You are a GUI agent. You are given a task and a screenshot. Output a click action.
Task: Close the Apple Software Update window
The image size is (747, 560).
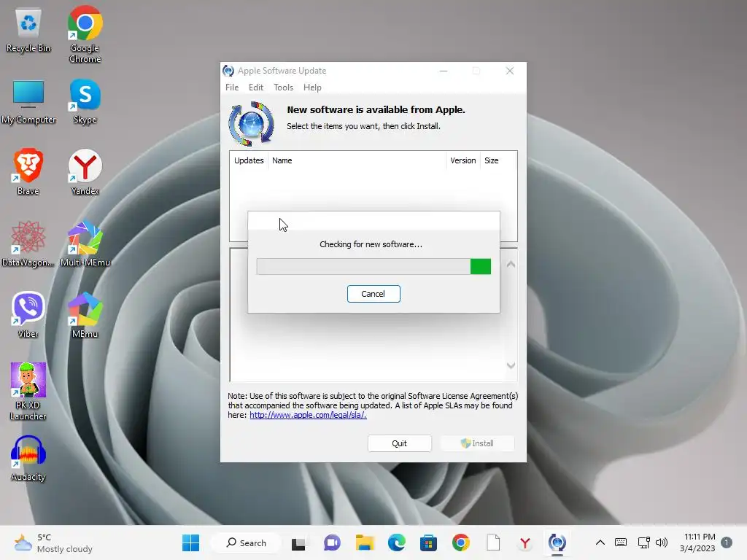point(510,71)
